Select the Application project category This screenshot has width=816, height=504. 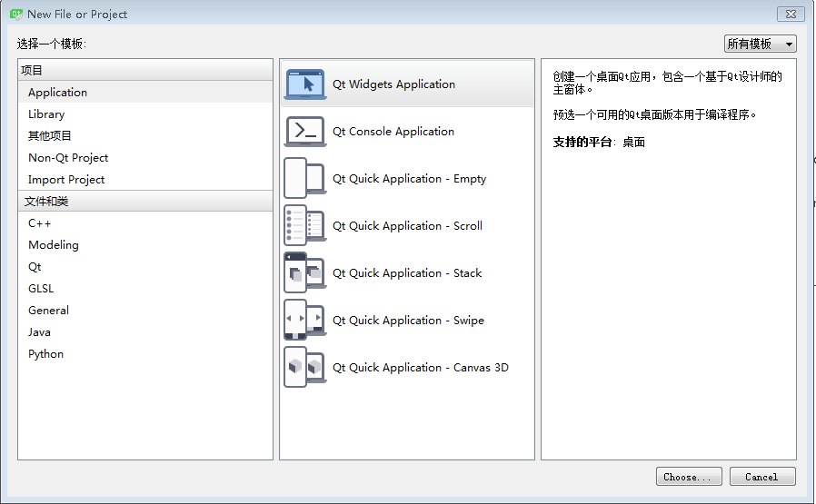(x=145, y=92)
